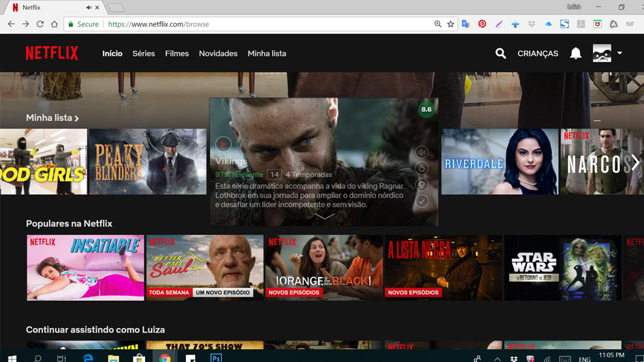The width and height of the screenshot is (644, 362).
Task: Open the NF extension icon
Action: [630, 24]
